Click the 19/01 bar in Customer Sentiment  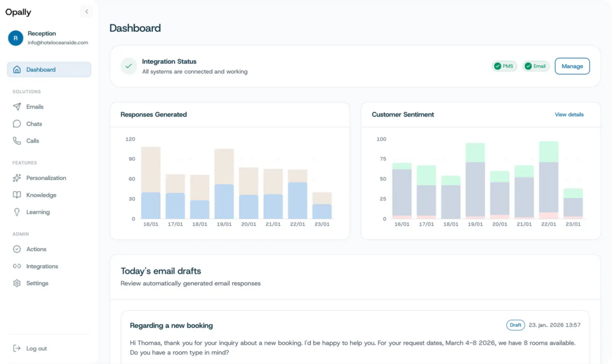[475, 181]
